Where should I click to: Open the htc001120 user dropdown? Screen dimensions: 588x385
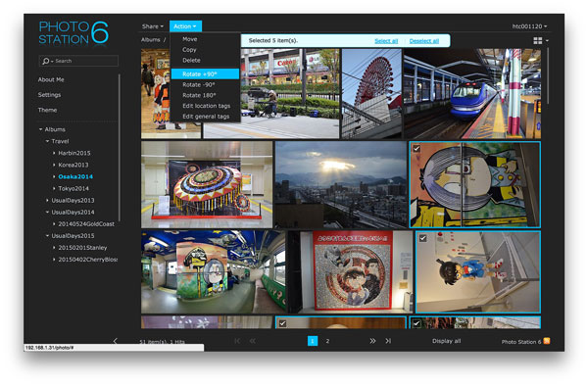(x=529, y=26)
